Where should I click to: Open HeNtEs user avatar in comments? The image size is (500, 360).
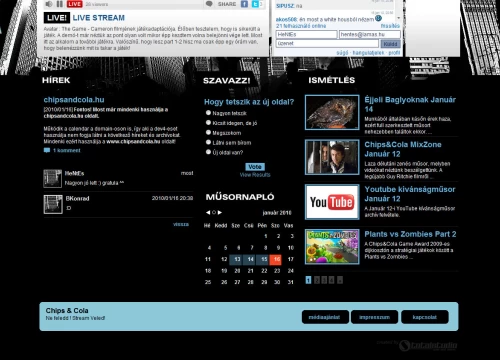tap(53, 178)
